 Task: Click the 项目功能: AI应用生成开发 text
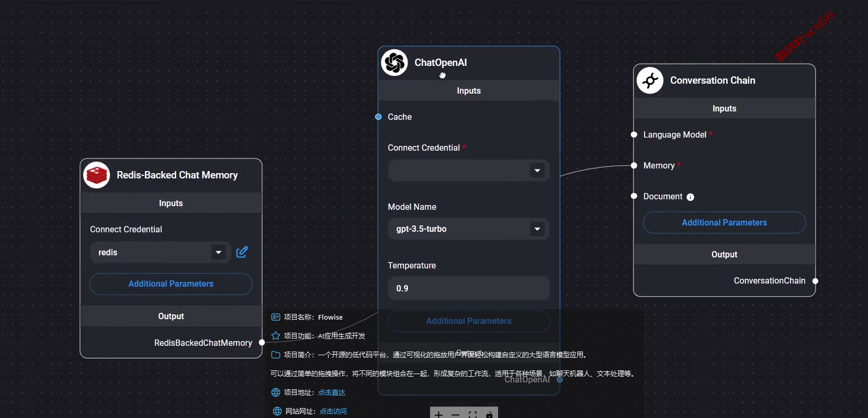pyautogui.click(x=324, y=336)
